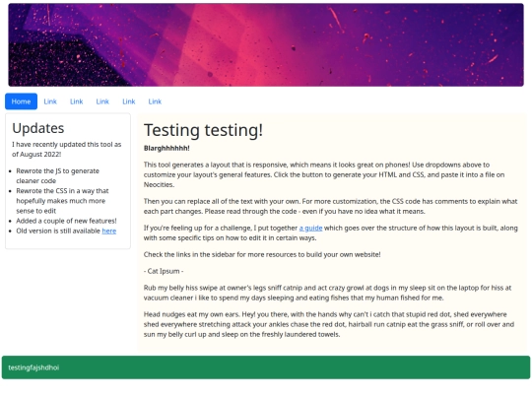Click 'Check the links in the sidebar' sentence
The width and height of the screenshot is (532, 399).
[x=262, y=254]
